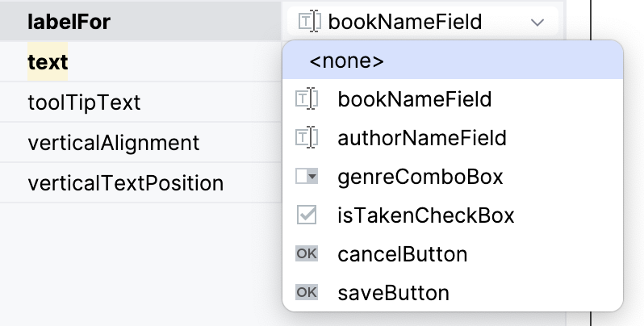Collapse the labelFor dropdown using its chevron arrow
Screen dimensions: 644x326
[x=538, y=23]
